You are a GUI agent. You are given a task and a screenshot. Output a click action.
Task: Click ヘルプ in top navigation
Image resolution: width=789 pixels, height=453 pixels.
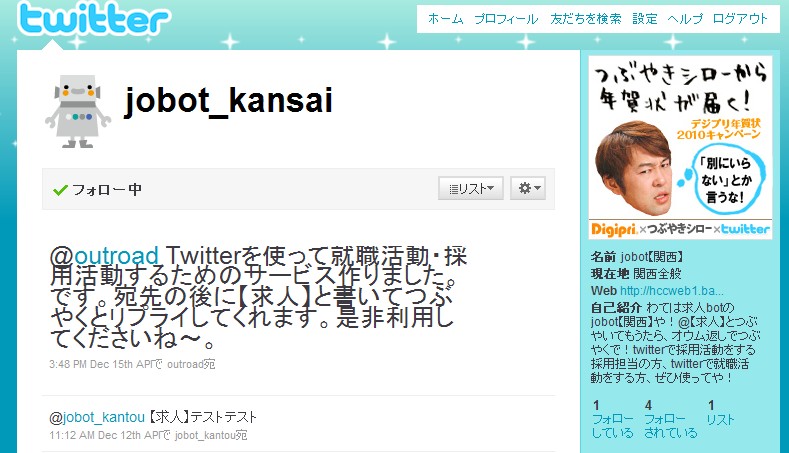(685, 19)
